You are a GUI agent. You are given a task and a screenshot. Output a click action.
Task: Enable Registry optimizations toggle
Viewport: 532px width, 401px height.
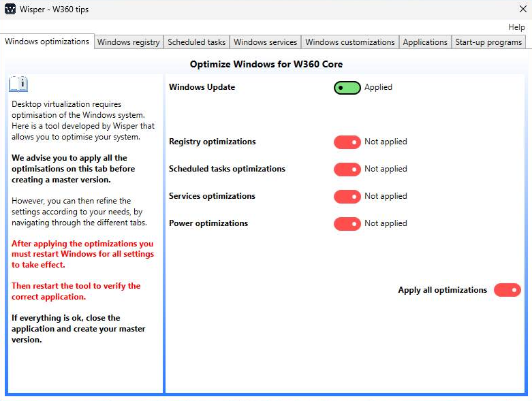pyautogui.click(x=347, y=142)
